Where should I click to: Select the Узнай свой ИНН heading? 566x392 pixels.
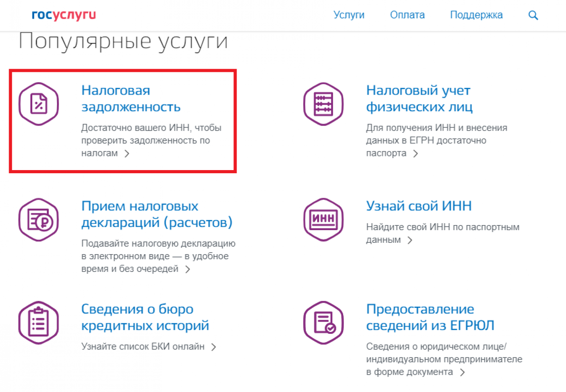419,206
